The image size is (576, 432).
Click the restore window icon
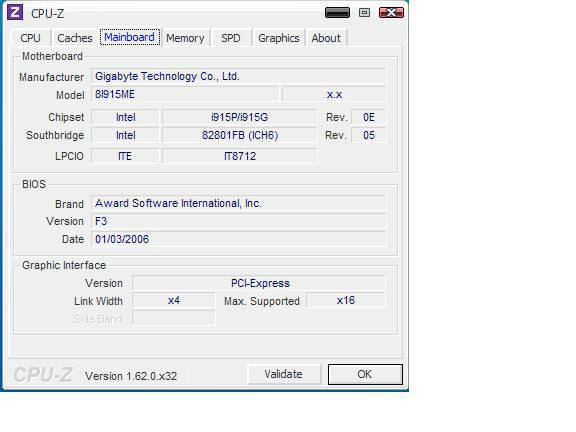pyautogui.click(x=364, y=13)
